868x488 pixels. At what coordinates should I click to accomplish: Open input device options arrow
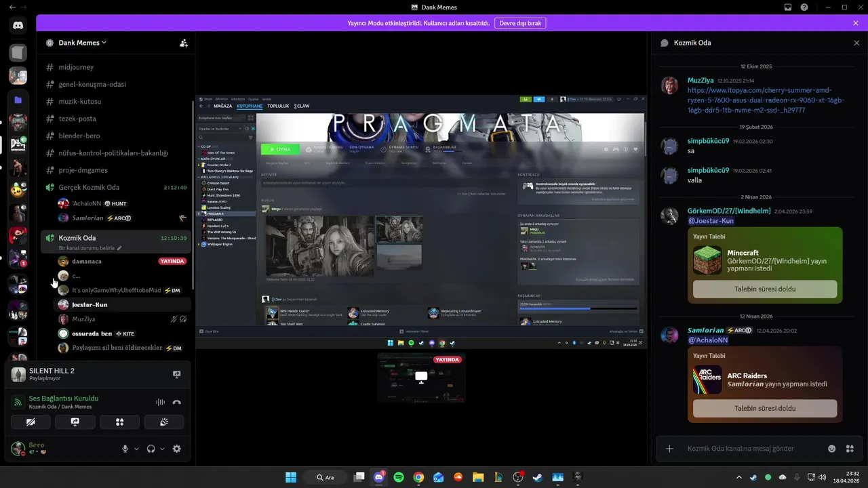[136, 449]
